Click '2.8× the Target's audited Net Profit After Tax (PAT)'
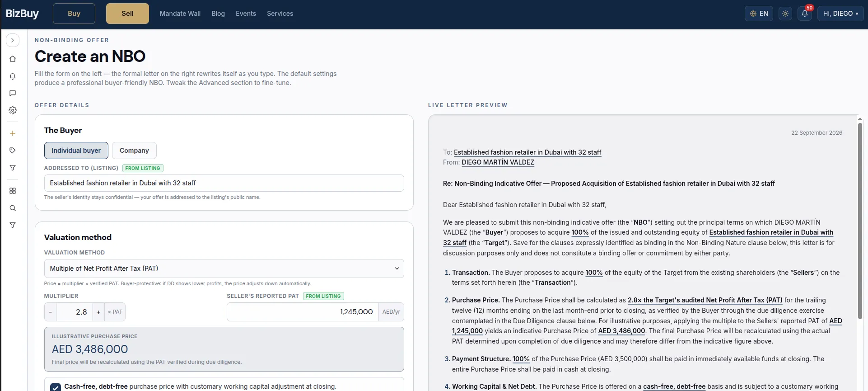868x391 pixels. coord(705,300)
